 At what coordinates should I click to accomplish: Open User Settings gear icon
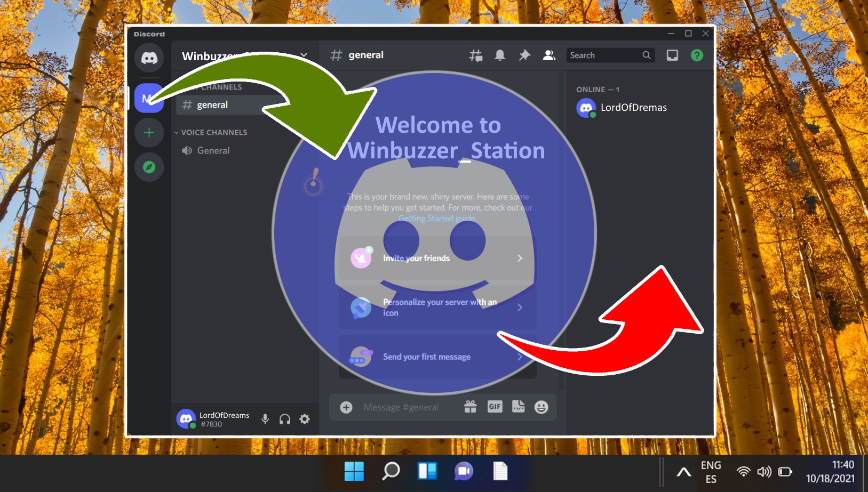click(305, 419)
